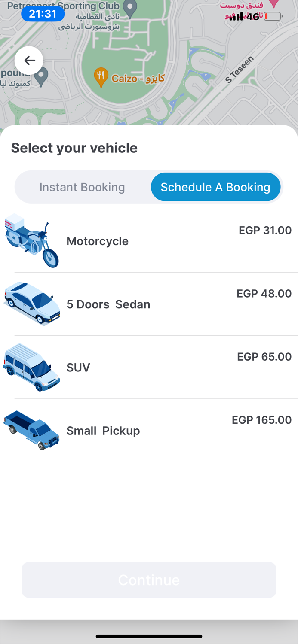Tap the back arrow button
Screen dimensions: 298x644
[x=29, y=61]
